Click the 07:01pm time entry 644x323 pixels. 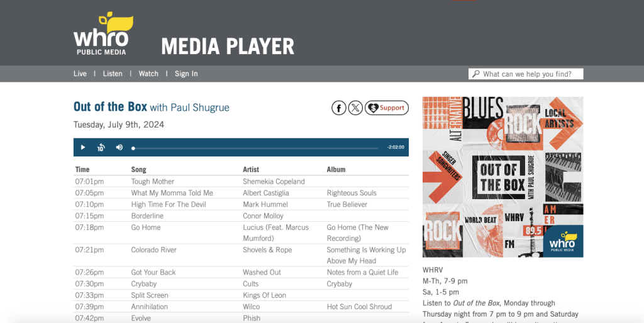89,182
